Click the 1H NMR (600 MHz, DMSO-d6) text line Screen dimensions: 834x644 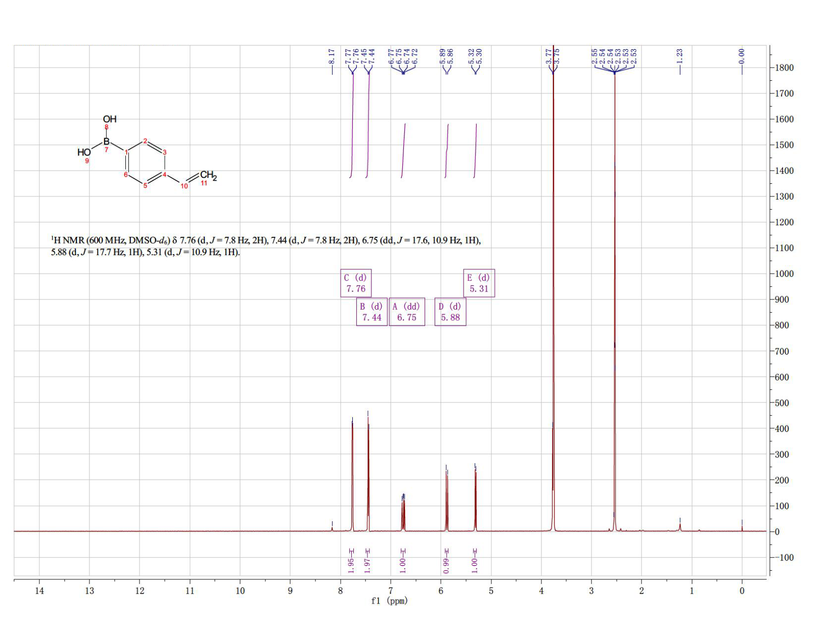pos(266,240)
